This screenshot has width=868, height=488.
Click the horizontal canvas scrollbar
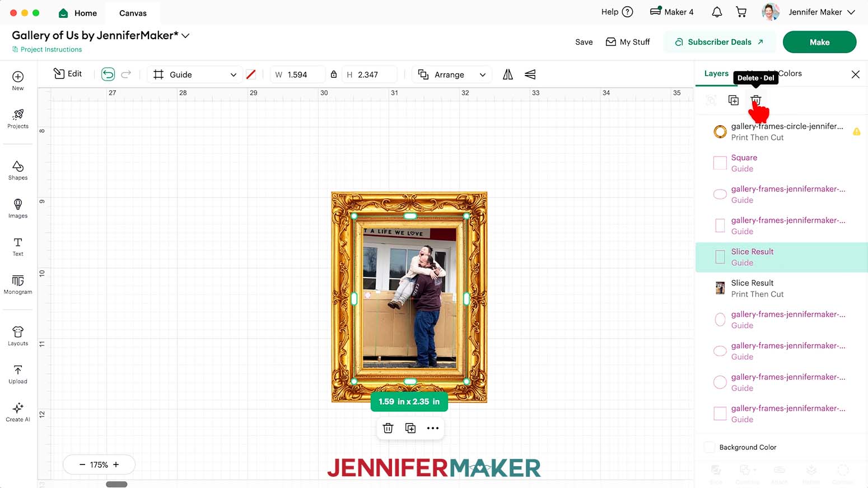116,484
